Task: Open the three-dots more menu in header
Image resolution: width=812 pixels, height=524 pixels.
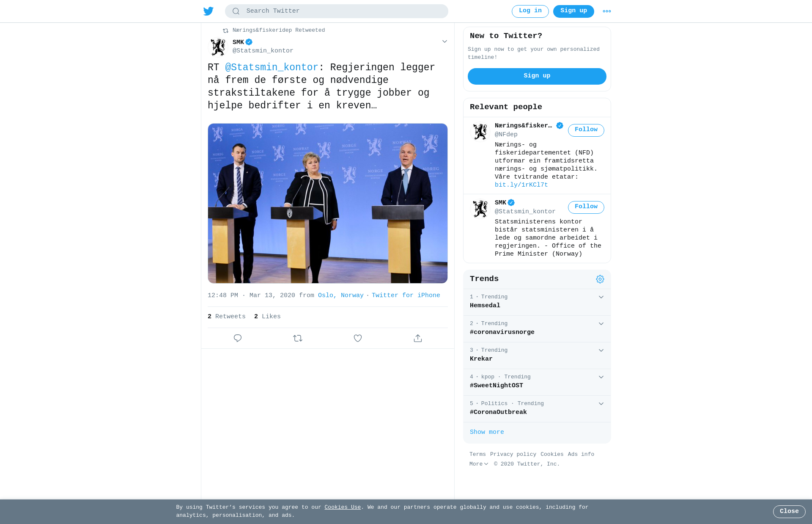Action: point(607,11)
